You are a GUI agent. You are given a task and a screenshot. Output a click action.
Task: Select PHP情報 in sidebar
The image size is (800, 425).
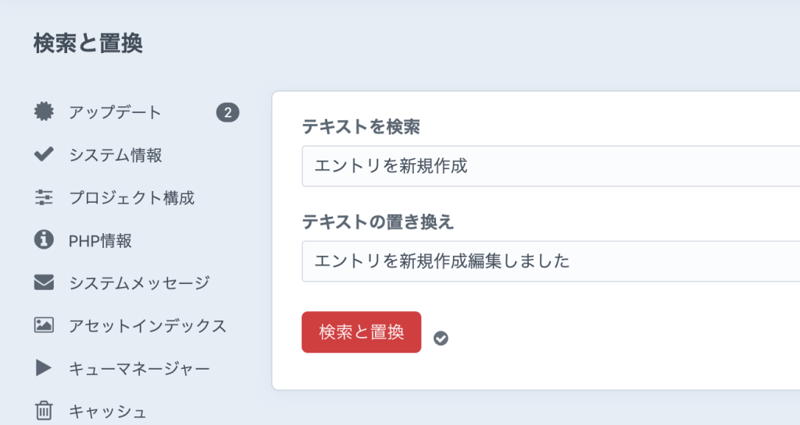click(100, 240)
